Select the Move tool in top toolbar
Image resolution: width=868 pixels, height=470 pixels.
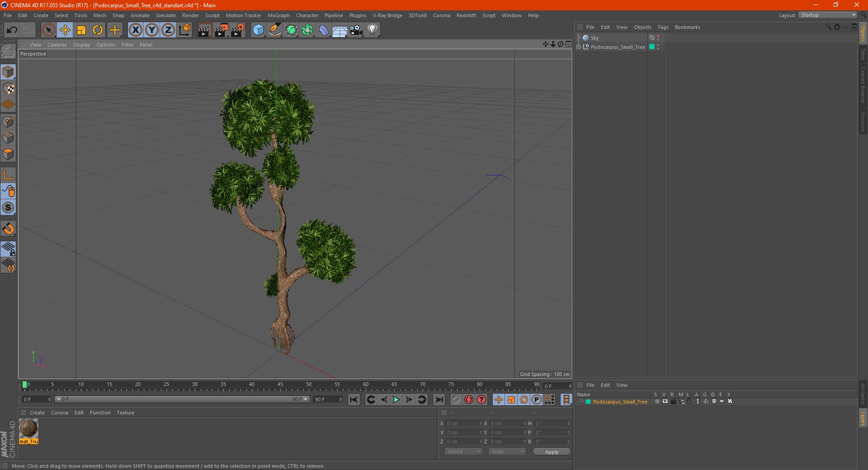(x=65, y=30)
